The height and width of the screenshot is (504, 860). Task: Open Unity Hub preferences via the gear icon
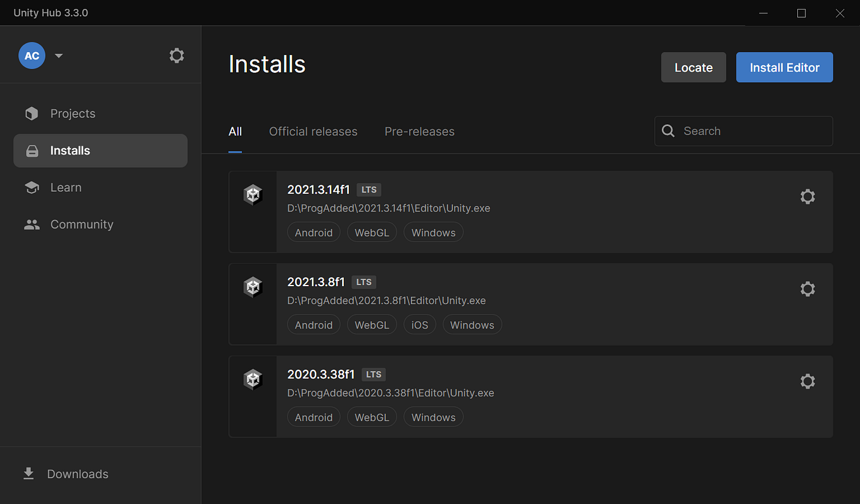tap(176, 55)
